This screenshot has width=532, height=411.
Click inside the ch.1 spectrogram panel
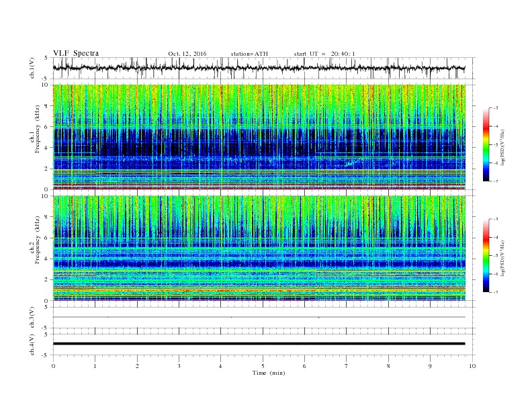pyautogui.click(x=259, y=137)
